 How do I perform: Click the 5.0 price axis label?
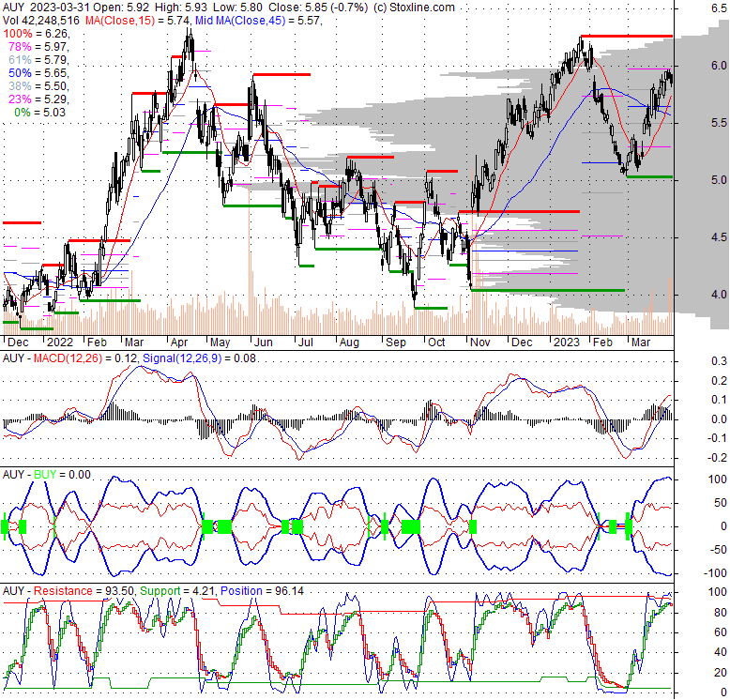point(719,180)
